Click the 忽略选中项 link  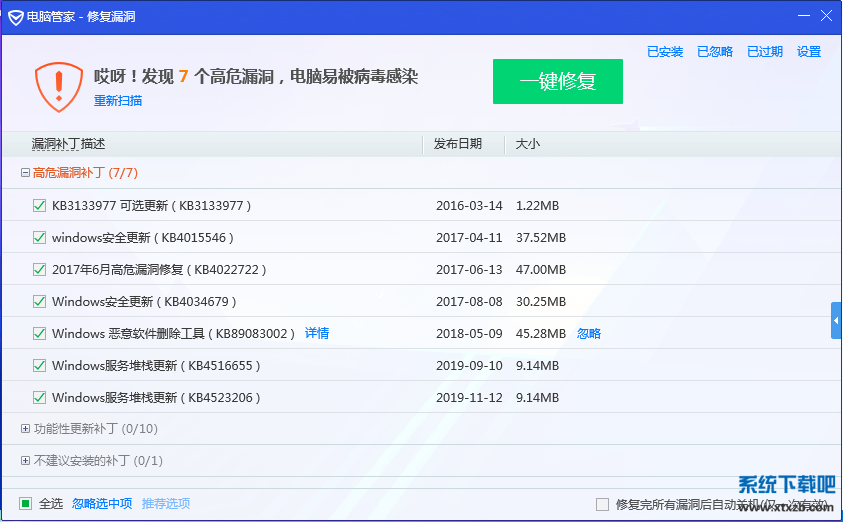click(x=102, y=504)
